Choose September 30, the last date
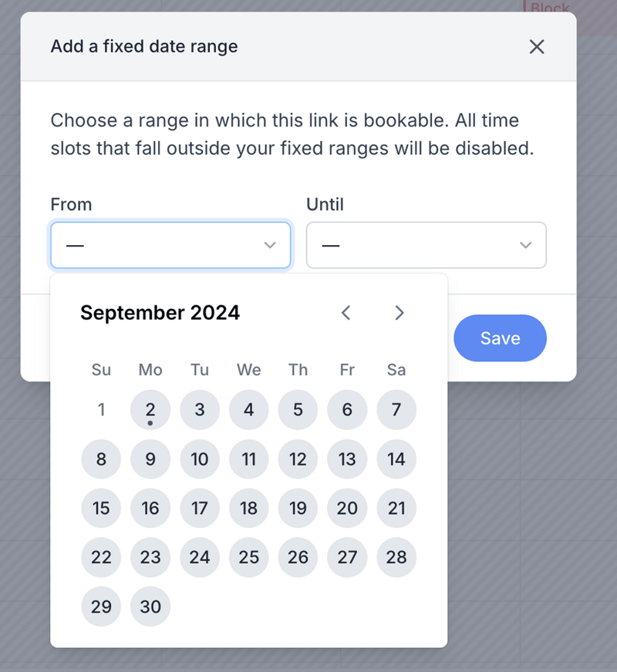Image resolution: width=617 pixels, height=672 pixels. [x=150, y=606]
